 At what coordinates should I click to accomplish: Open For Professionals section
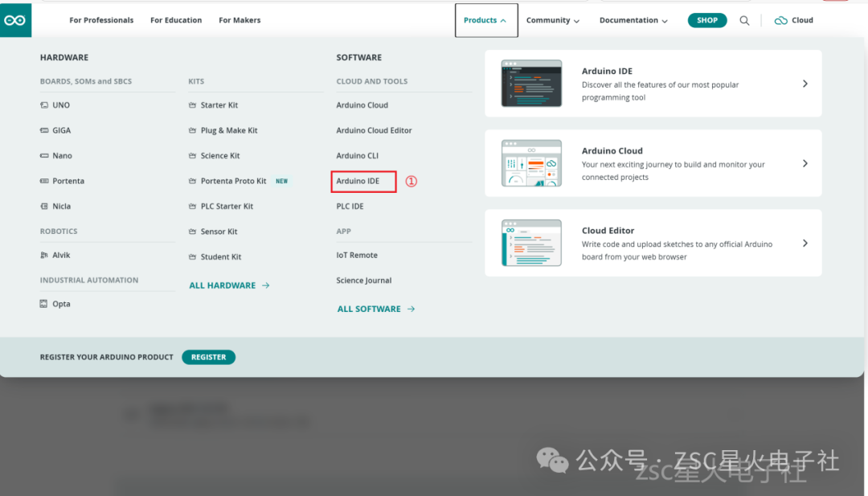[101, 20]
